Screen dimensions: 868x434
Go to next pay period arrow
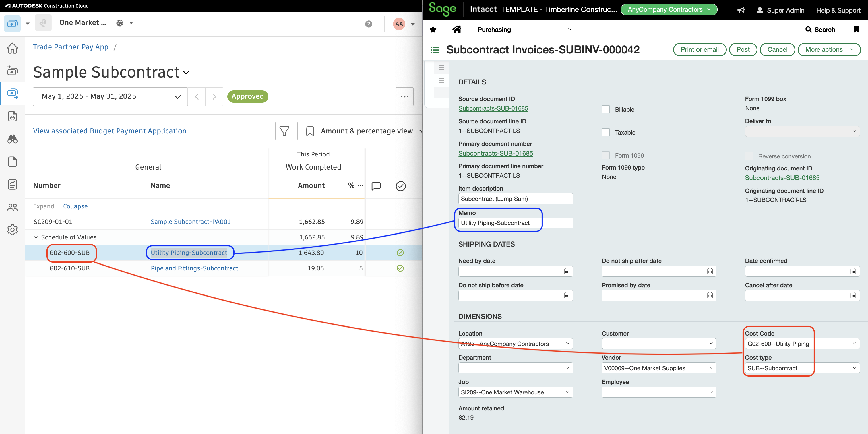pos(214,97)
